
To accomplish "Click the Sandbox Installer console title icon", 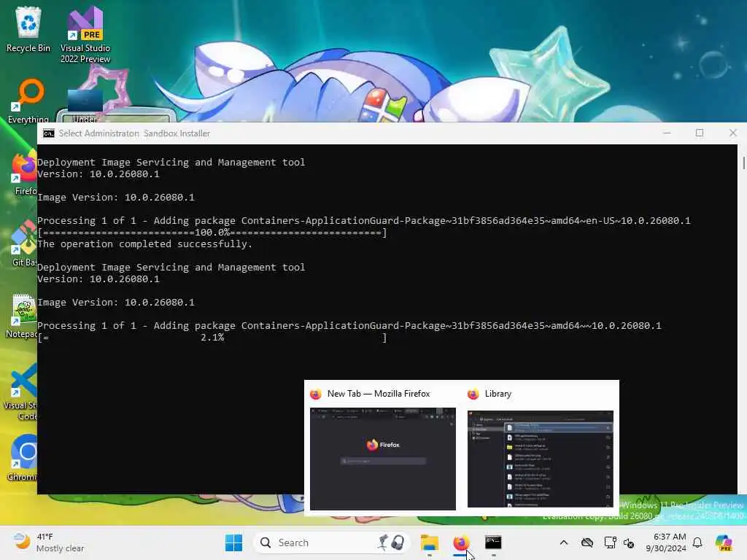I will tap(49, 133).
